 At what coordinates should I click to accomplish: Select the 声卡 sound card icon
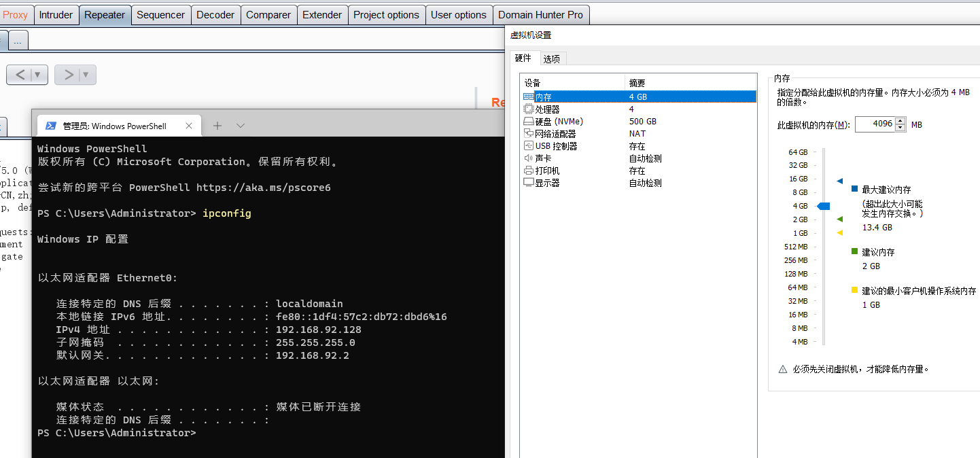tap(528, 158)
